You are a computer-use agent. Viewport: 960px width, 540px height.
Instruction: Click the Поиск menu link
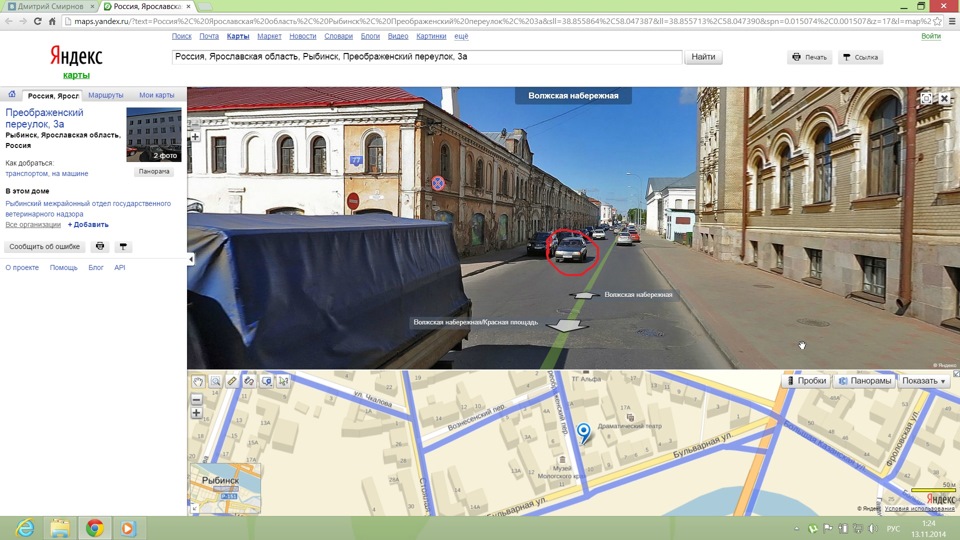coord(181,36)
